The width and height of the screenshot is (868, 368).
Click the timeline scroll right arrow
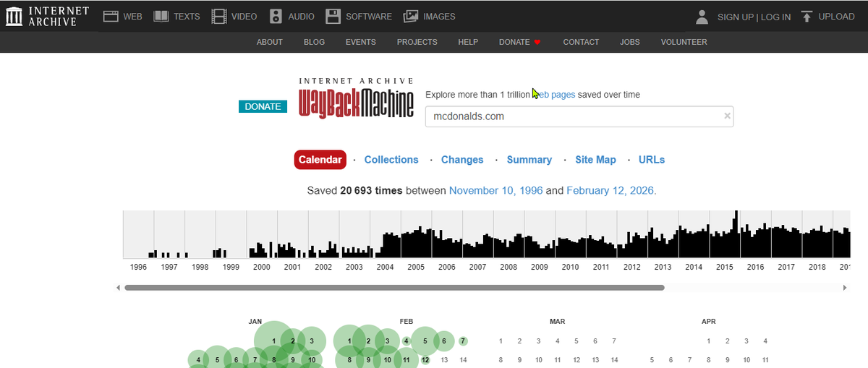tap(844, 288)
